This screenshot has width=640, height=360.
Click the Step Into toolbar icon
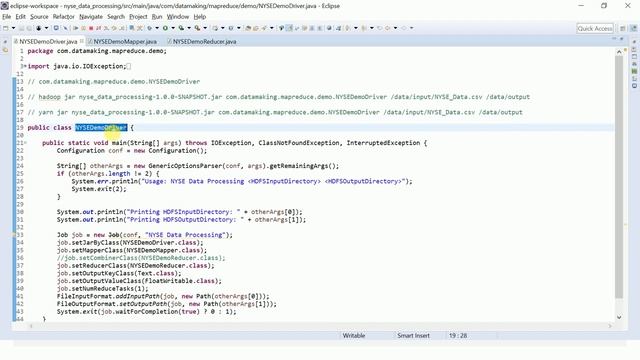106,28
